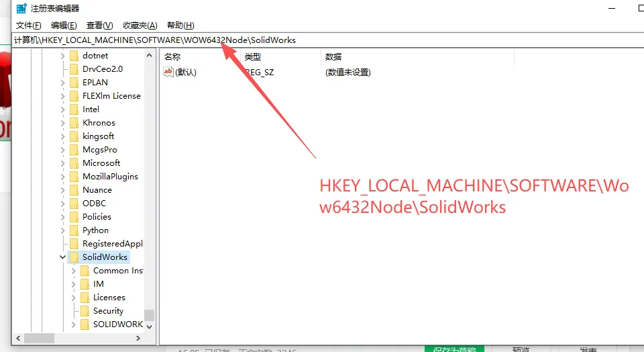This screenshot has width=644, height=352.
Task: Select the (默认) value name
Action: click(186, 73)
